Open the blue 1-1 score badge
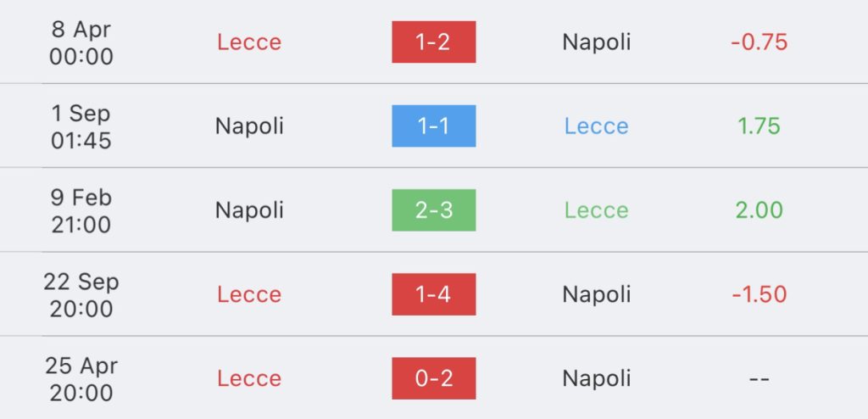This screenshot has width=868, height=419. [x=433, y=126]
